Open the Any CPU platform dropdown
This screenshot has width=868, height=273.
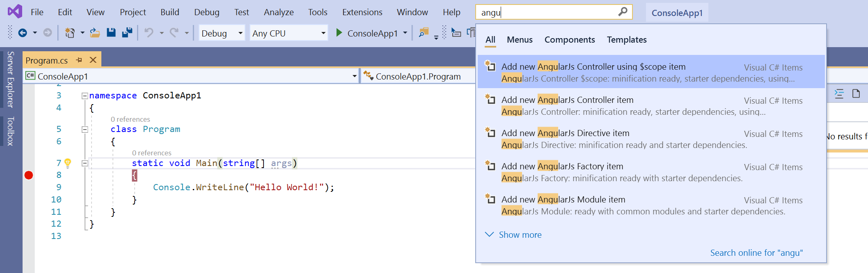pyautogui.click(x=289, y=33)
